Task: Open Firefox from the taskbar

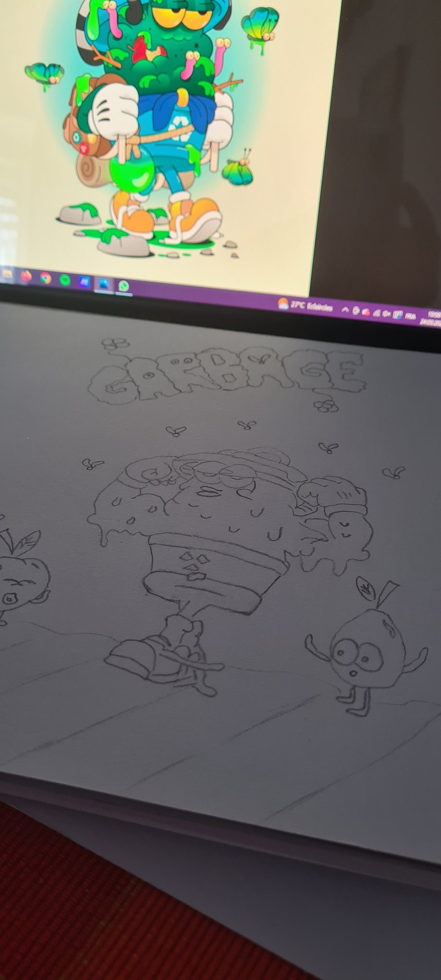Action: click(26, 276)
